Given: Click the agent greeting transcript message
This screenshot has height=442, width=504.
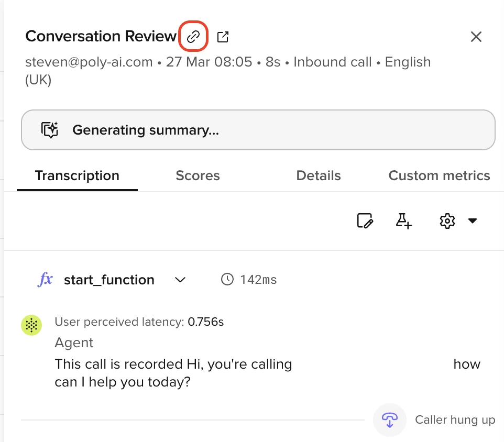Looking at the screenshot, I should (x=267, y=373).
